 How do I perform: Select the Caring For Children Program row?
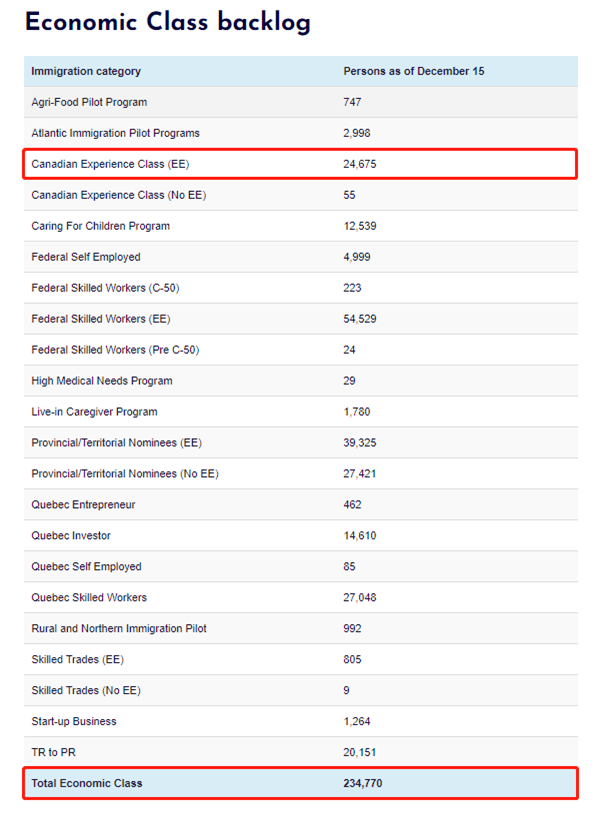[301, 226]
